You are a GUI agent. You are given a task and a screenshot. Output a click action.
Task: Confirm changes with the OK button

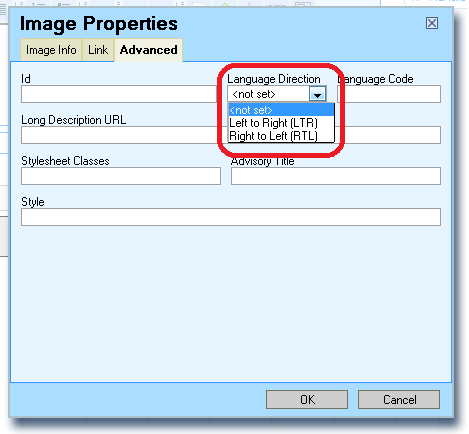tap(307, 399)
